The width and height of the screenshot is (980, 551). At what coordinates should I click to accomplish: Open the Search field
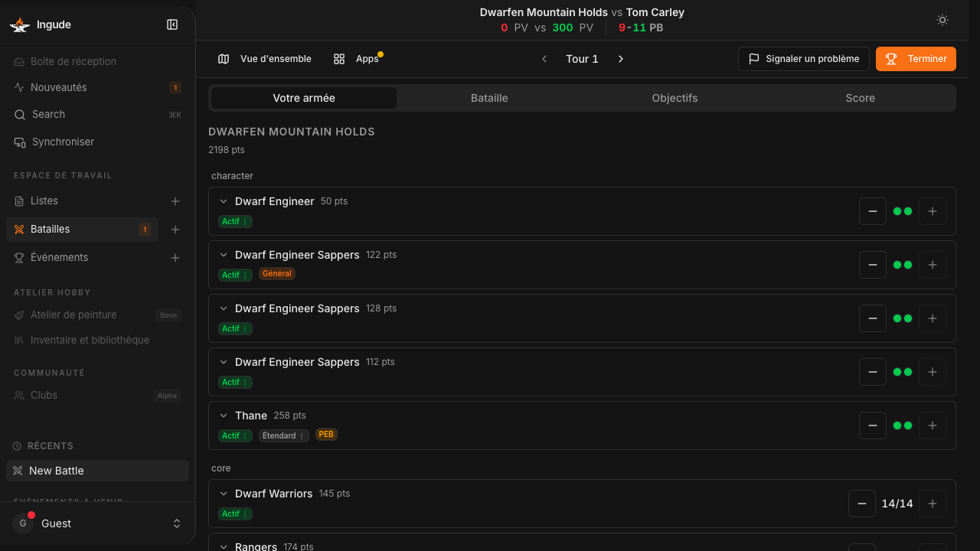coord(97,114)
